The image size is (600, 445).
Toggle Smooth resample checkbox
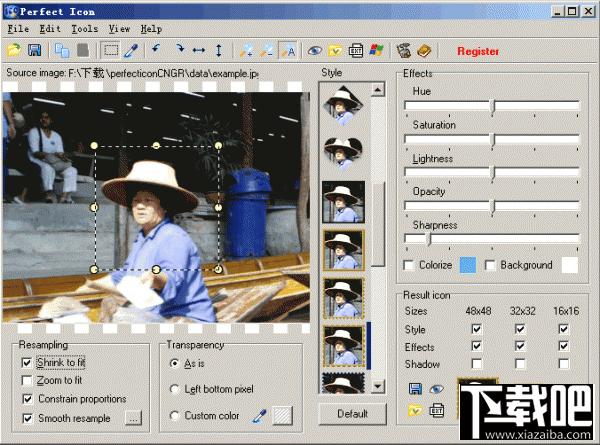click(x=27, y=418)
